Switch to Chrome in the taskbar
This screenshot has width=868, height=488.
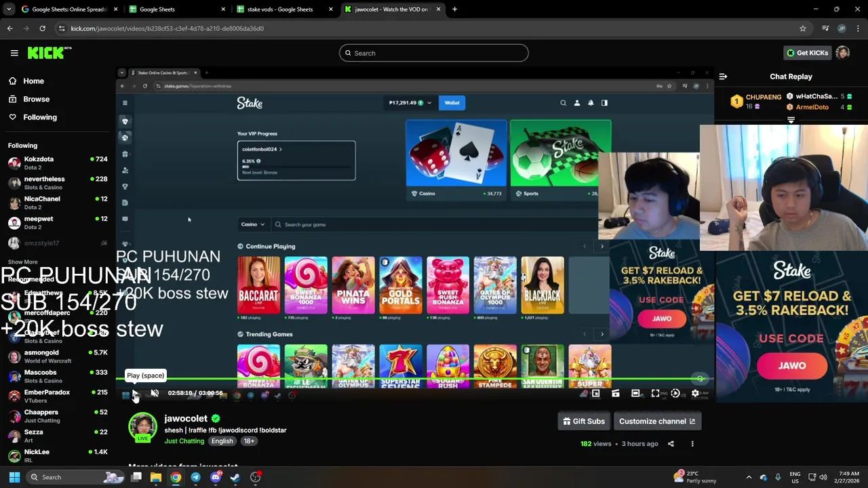pyautogui.click(x=176, y=477)
